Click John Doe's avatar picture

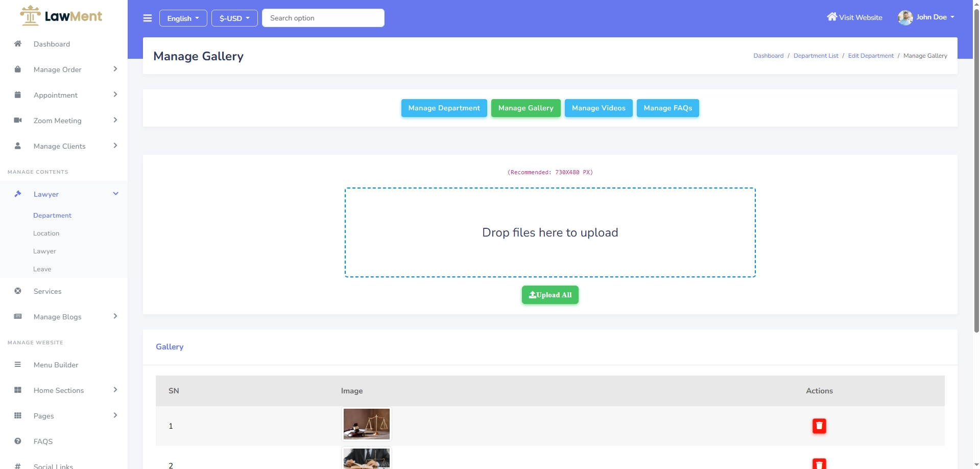point(905,18)
